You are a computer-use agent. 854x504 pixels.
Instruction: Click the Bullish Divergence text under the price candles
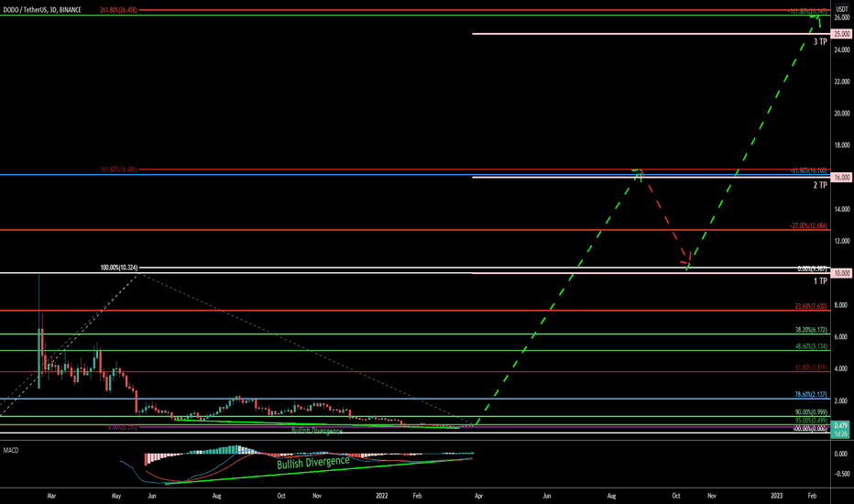[317, 431]
